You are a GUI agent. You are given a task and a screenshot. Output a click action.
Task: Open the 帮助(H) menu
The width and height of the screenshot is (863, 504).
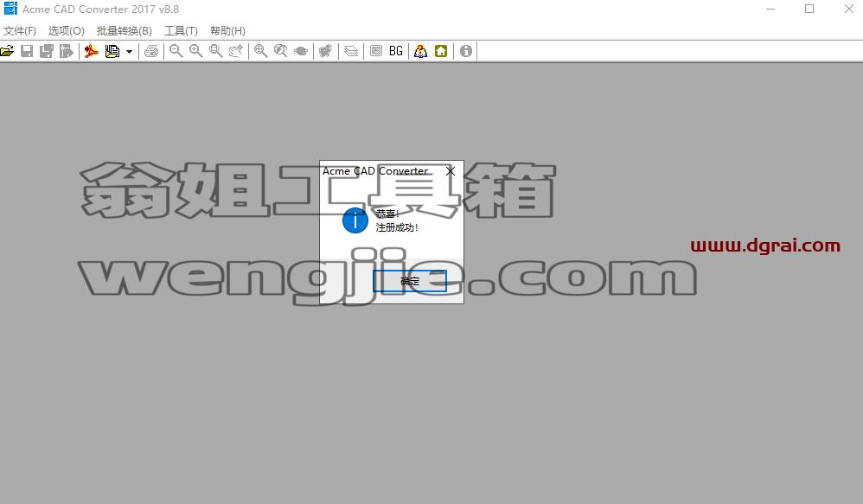[x=227, y=31]
